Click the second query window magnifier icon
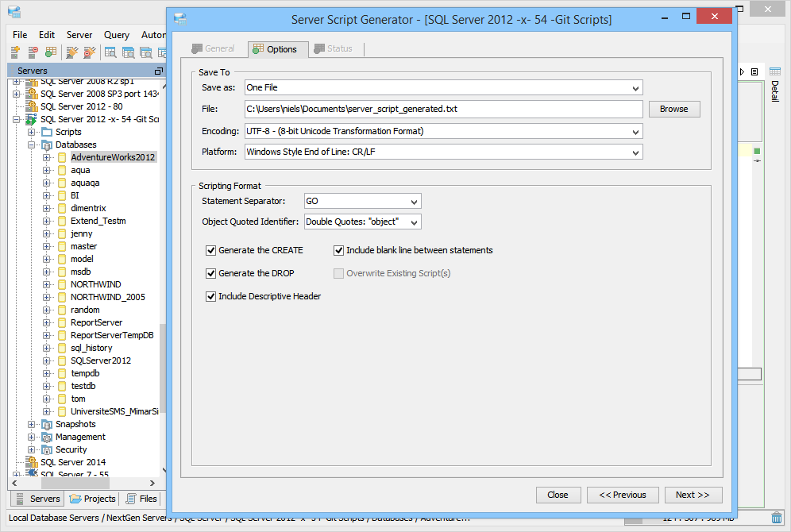The height and width of the screenshot is (532, 791). 128,52
